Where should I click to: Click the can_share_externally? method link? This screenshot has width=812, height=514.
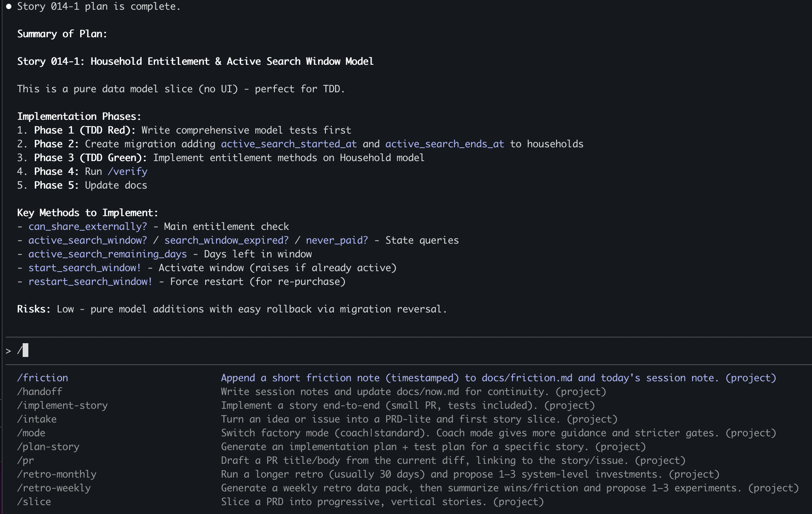tap(87, 226)
